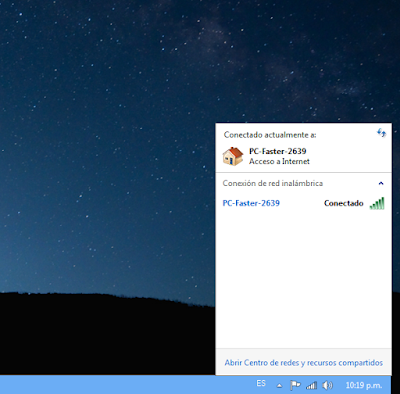This screenshot has width=400, height=394.
Task: Click the Acceso a Internet status text
Action: click(279, 161)
